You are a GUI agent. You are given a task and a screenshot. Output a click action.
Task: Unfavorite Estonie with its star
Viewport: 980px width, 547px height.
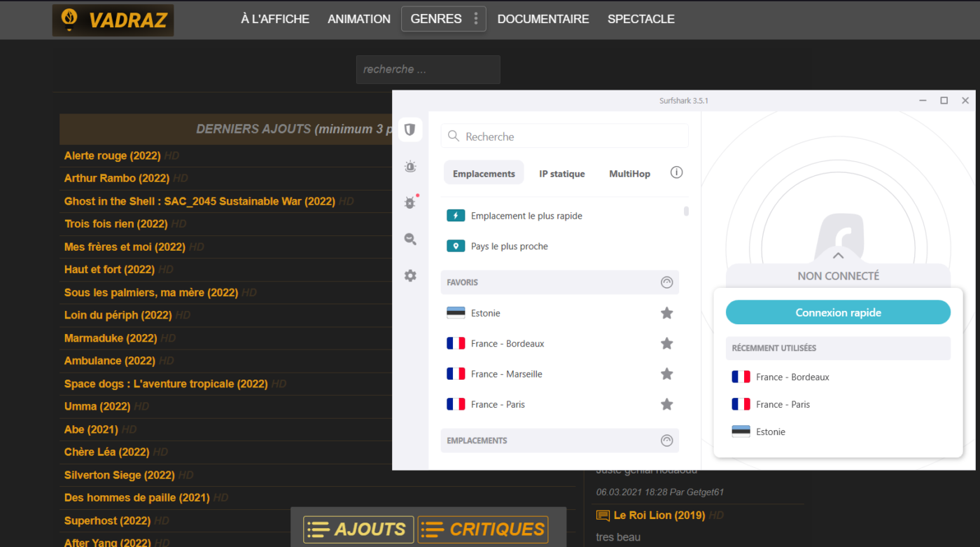pyautogui.click(x=667, y=313)
